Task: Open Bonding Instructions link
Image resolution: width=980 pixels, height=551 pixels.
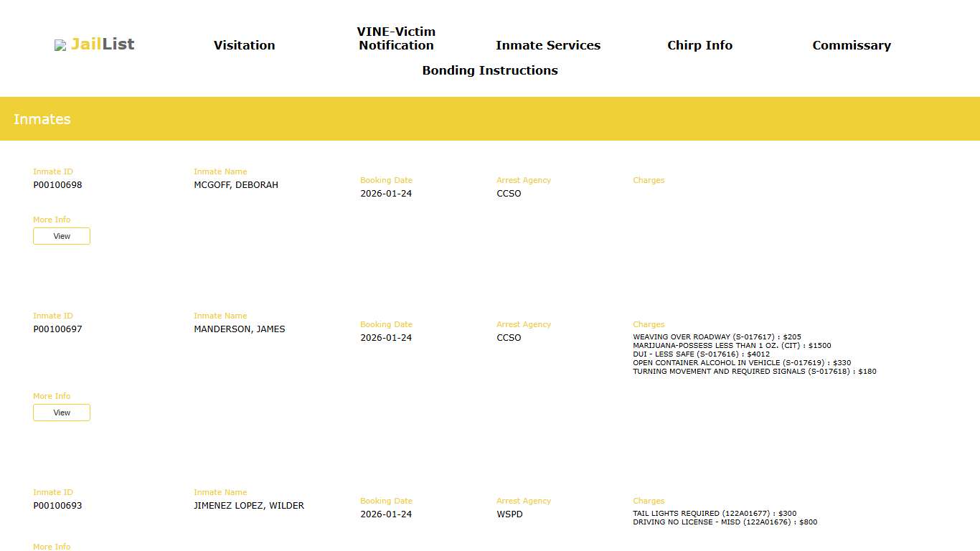Action: click(x=490, y=70)
